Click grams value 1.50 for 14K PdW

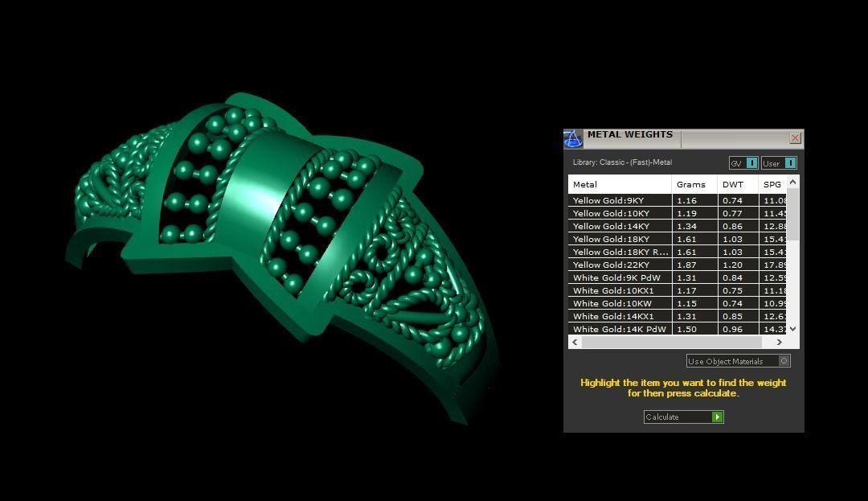[x=687, y=329]
